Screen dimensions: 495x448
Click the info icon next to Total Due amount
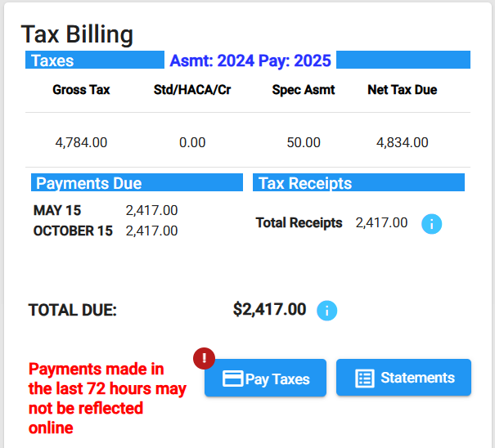[x=326, y=311]
